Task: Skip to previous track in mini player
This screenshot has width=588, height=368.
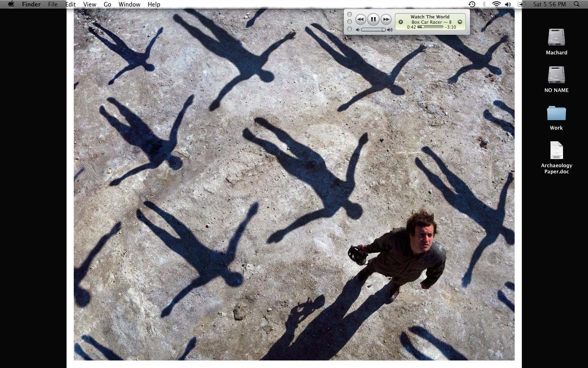Action: pyautogui.click(x=360, y=19)
